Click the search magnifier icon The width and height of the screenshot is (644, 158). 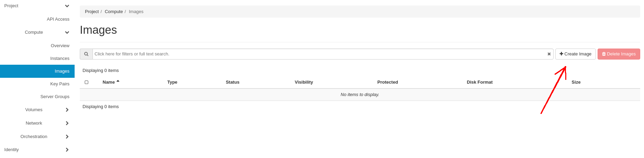(86, 54)
